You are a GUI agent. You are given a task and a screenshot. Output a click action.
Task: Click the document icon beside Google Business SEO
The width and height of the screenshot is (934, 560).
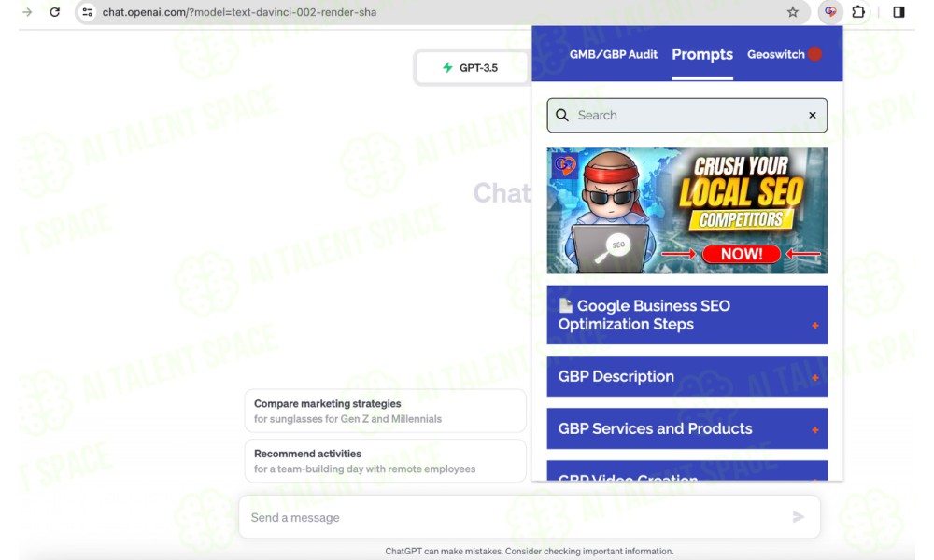566,305
